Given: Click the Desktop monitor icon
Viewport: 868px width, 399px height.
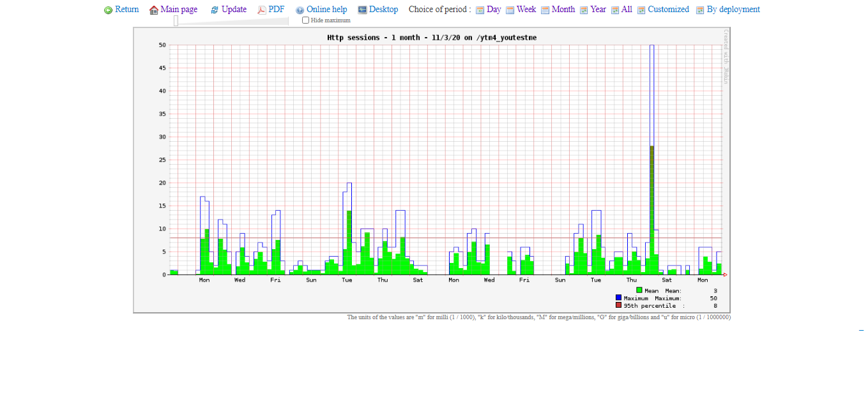Looking at the screenshot, I should click(362, 10).
